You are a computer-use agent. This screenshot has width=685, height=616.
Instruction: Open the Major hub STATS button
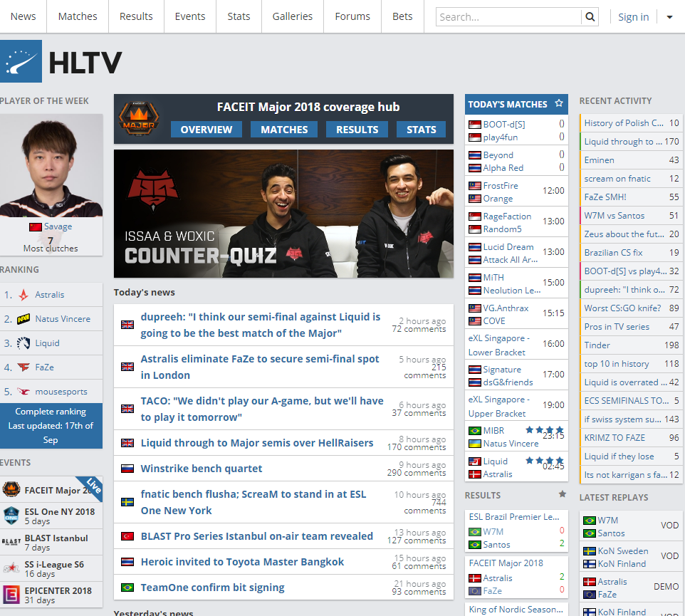[421, 130]
